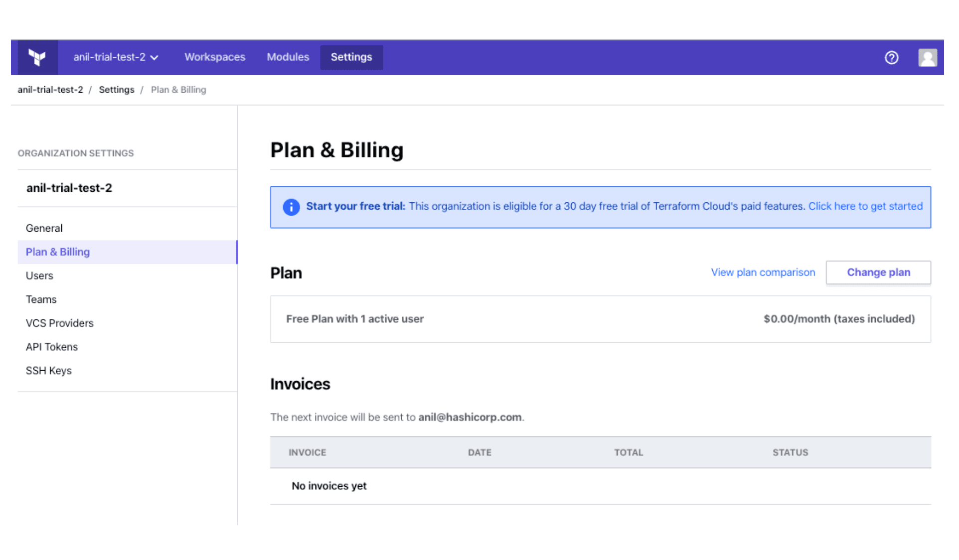Switch to the Settings tab
This screenshot has width=959, height=560.
(351, 57)
